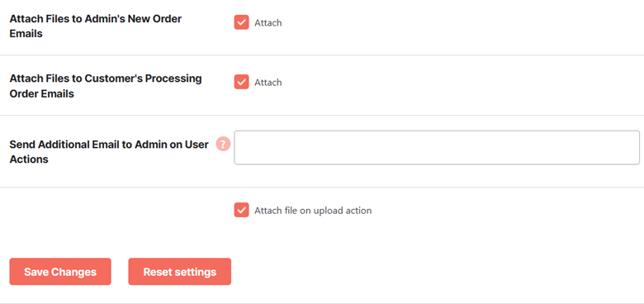Select the Attach Files to Admin's New Order Emails heading
Screen dimensions: 644x304
click(95, 26)
